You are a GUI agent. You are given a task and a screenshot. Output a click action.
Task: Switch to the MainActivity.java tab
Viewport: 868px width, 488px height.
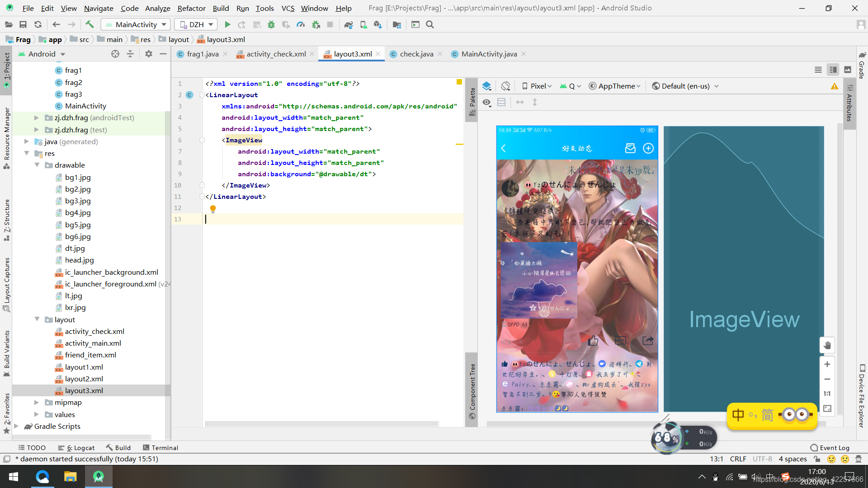(489, 54)
